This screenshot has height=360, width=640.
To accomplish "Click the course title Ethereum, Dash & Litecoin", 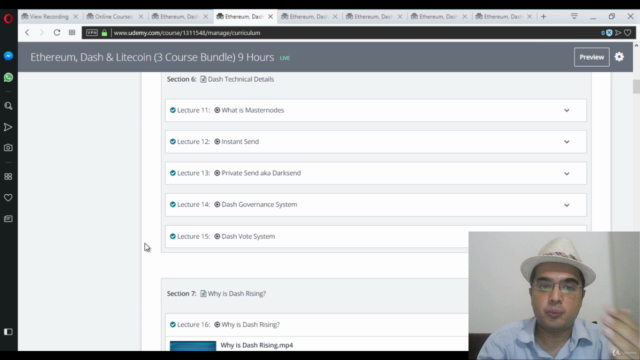I will coord(152,57).
